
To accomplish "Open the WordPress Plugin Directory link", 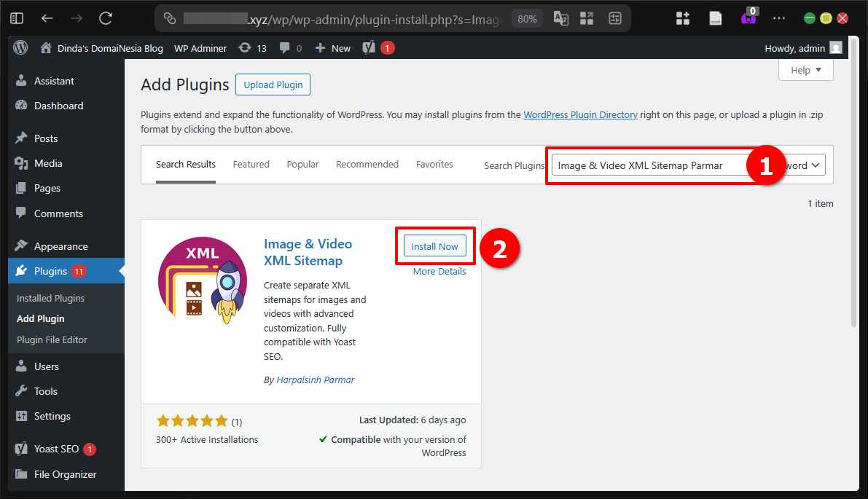I will (580, 114).
